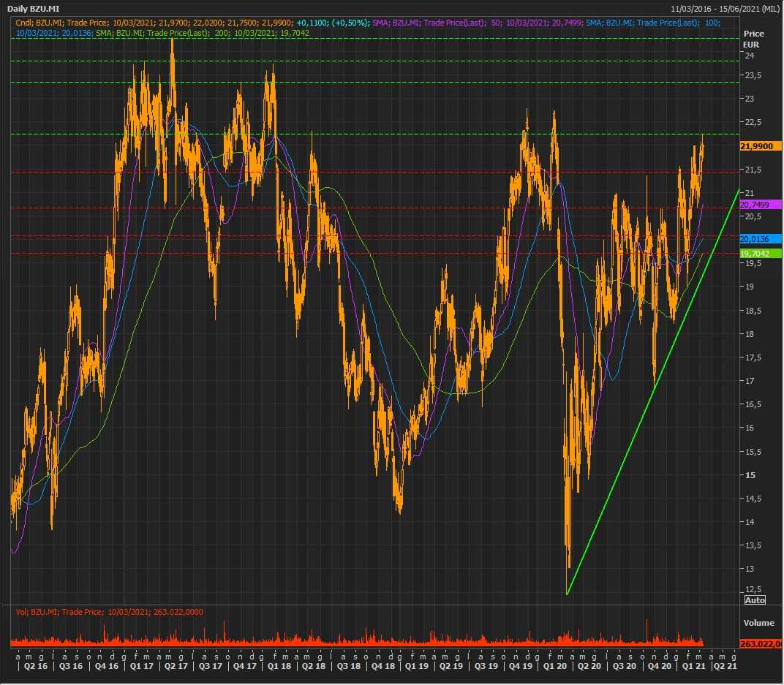Click the date range 11/03/2016 - 15/06/2021 (MIL)

tap(725, 9)
